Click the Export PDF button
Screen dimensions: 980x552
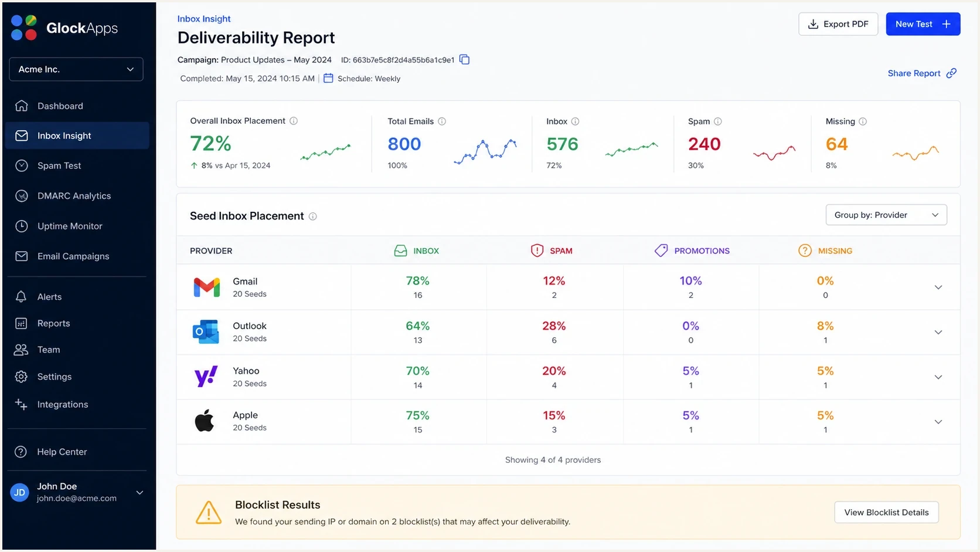(x=838, y=24)
